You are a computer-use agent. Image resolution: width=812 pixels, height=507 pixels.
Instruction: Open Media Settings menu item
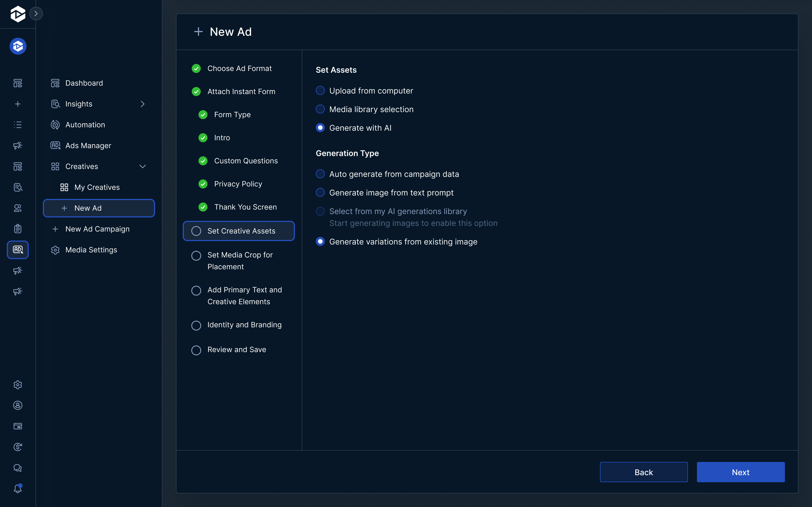(91, 250)
